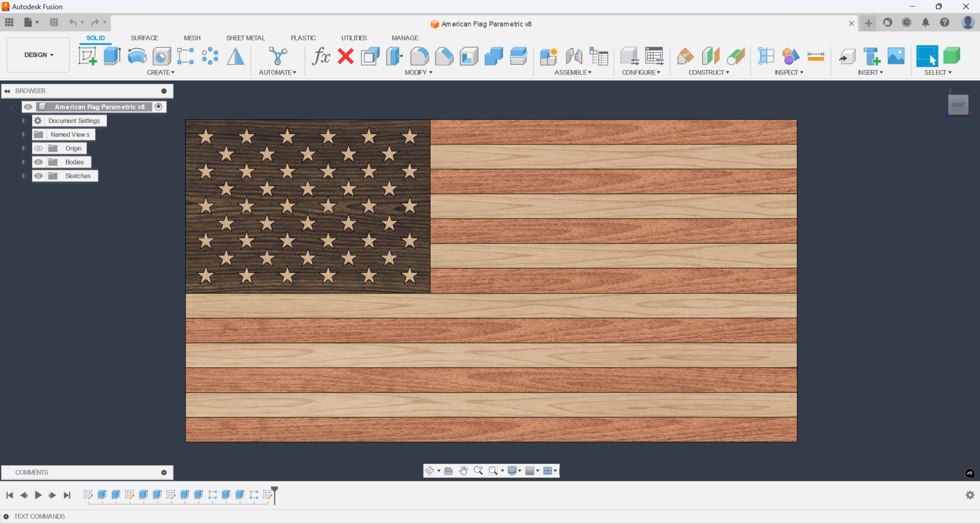Expand the Origin tree node
Screen dimensions: 980x524
[23, 148]
